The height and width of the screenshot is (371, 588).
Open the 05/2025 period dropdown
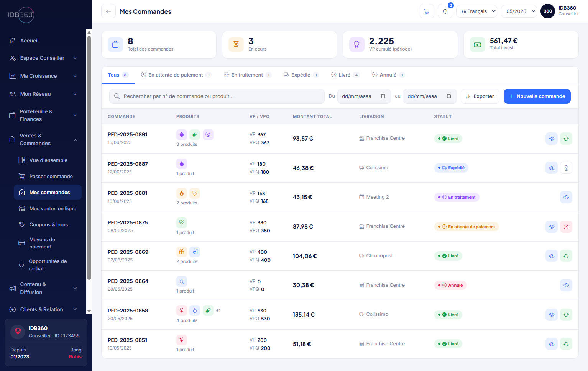tap(519, 11)
